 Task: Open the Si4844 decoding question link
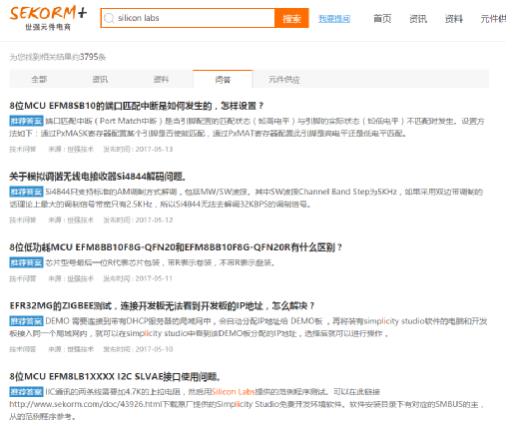[x=98, y=176]
